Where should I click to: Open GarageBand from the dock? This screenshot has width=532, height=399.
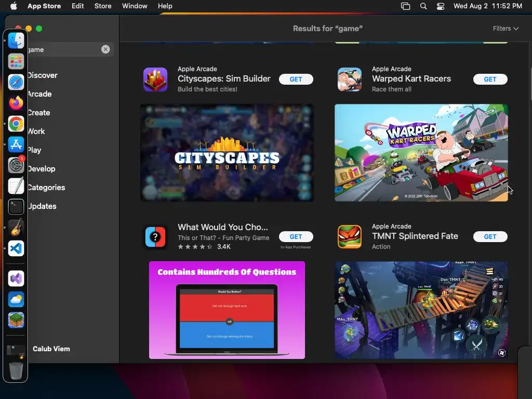pyautogui.click(x=16, y=228)
